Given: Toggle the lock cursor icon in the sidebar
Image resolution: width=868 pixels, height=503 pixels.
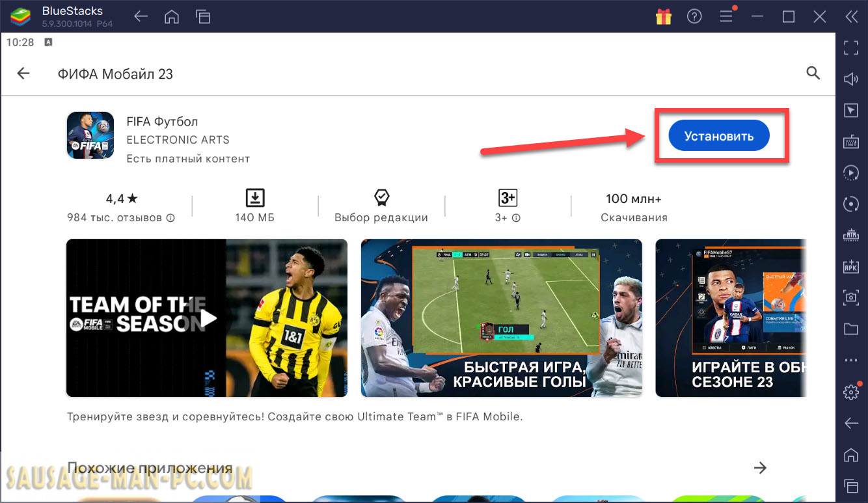Looking at the screenshot, I should tap(851, 110).
